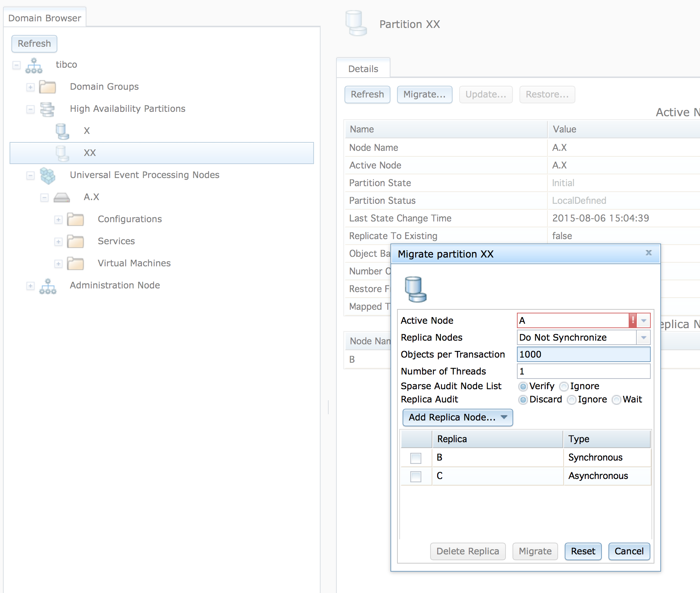700x593 pixels.
Task: Click the Delete Replica button
Action: click(x=467, y=551)
